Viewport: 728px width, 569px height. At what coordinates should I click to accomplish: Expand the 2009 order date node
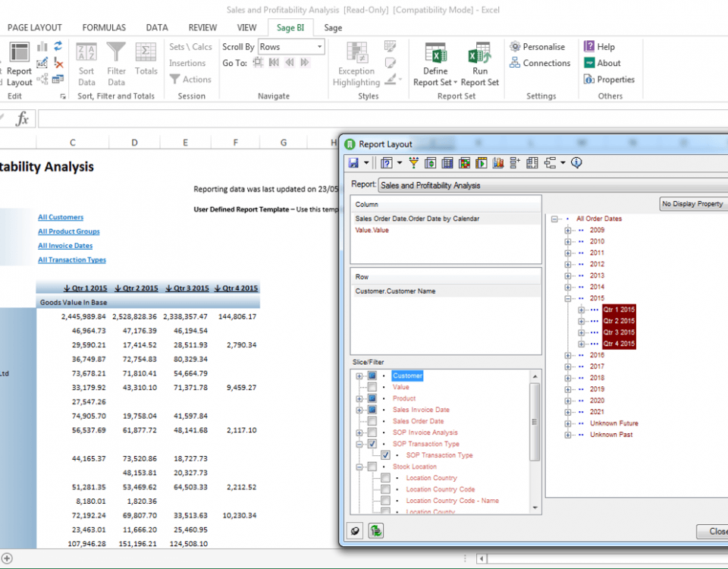coord(567,230)
